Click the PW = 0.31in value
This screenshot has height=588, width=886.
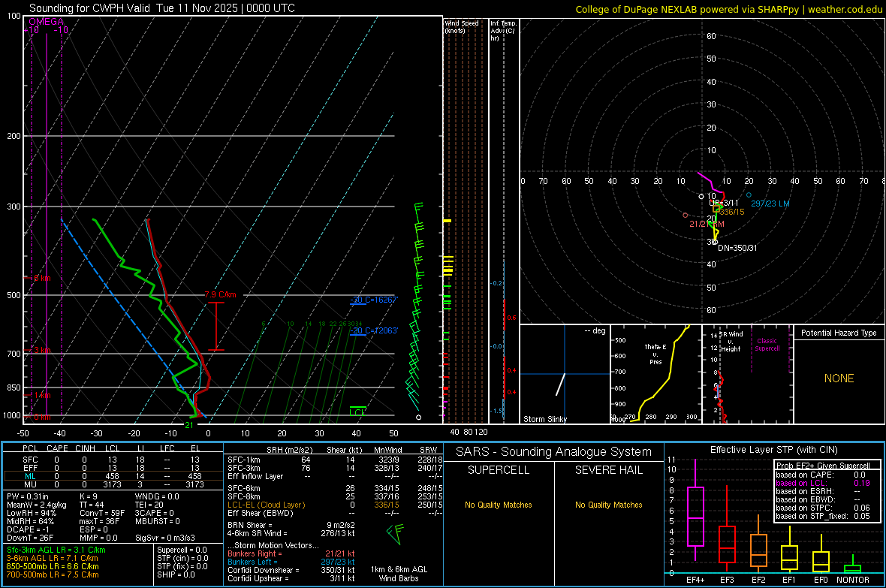tap(27, 496)
